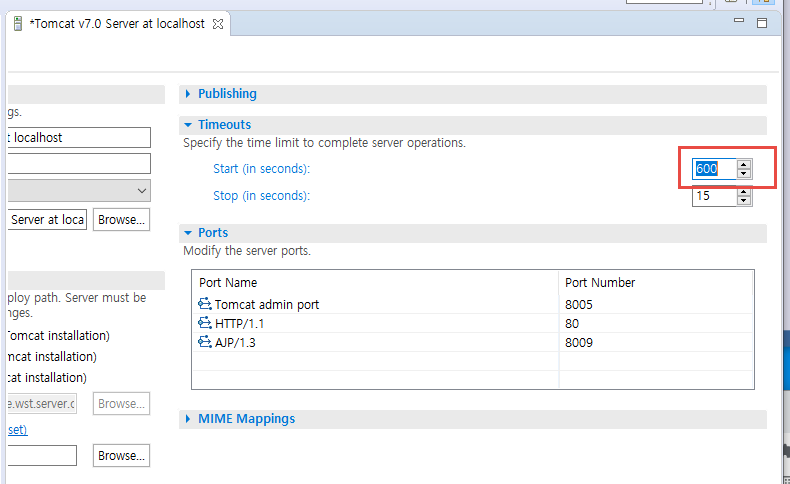
Task: Collapse the Timeouts section
Action: click(188, 124)
